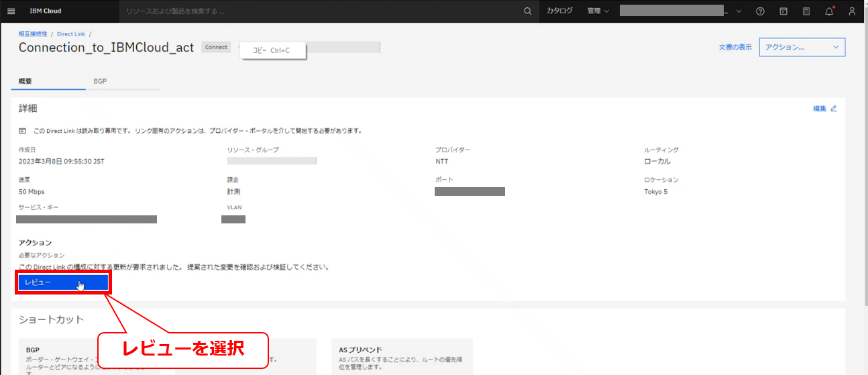Click the 詳細 section heading

coord(28,108)
